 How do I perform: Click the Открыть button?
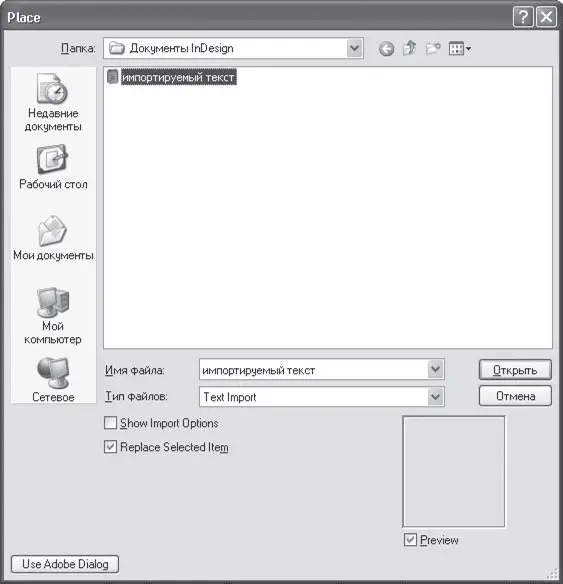pyautogui.click(x=515, y=369)
